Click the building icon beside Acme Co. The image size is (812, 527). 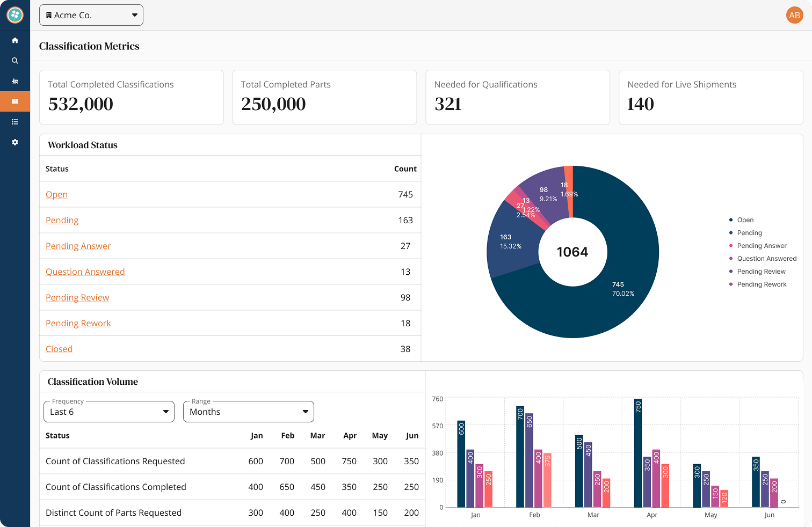coord(49,15)
